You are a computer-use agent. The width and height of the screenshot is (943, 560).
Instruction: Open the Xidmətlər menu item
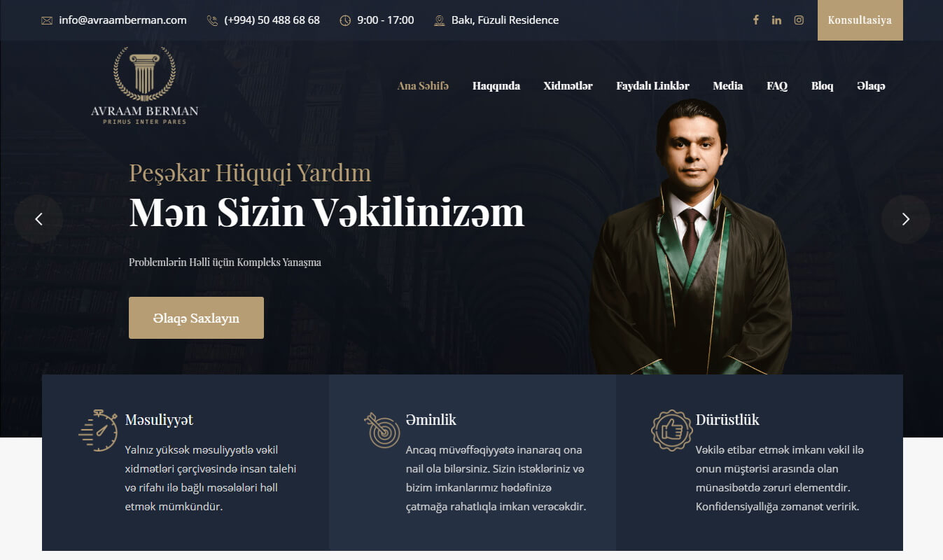pyautogui.click(x=568, y=86)
